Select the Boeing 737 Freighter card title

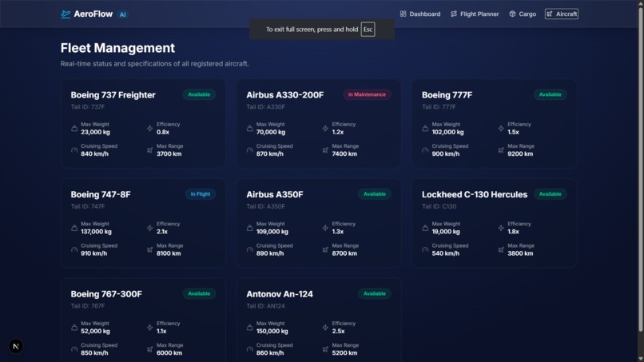tap(113, 95)
